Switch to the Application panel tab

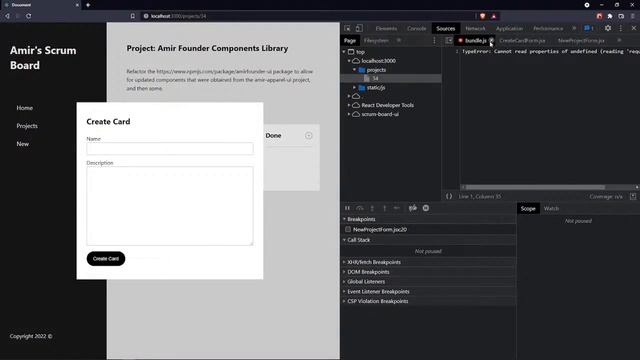click(509, 28)
